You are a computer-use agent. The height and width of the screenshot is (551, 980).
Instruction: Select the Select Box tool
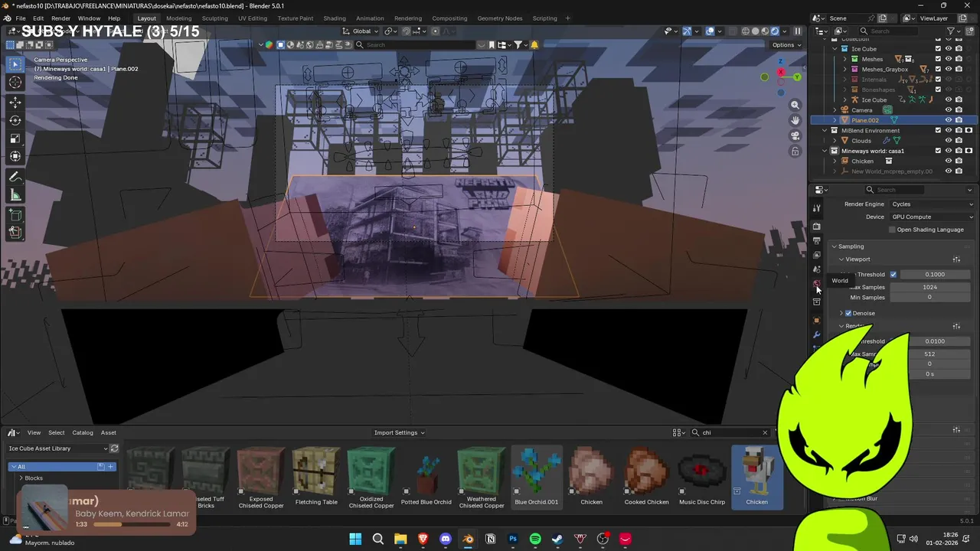pos(15,64)
